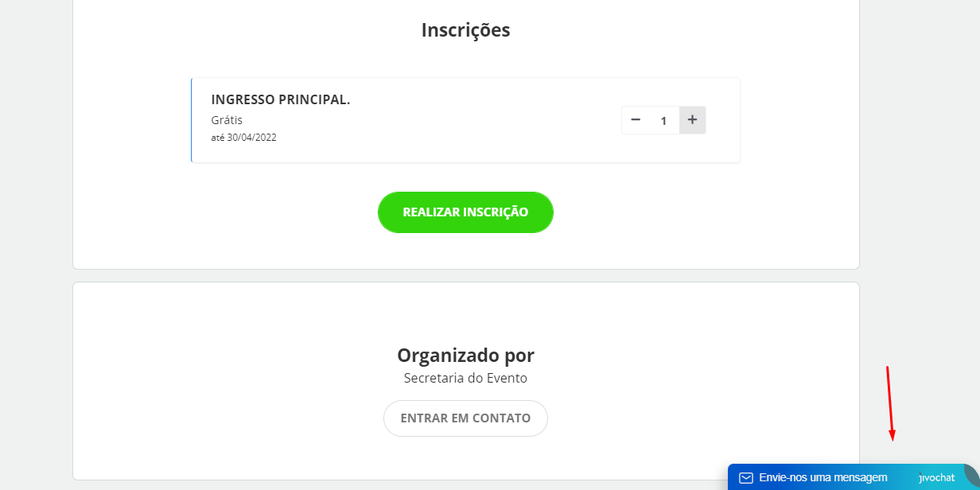Click the Entrar em Contato button
Viewport: 980px width, 490px height.
[465, 418]
